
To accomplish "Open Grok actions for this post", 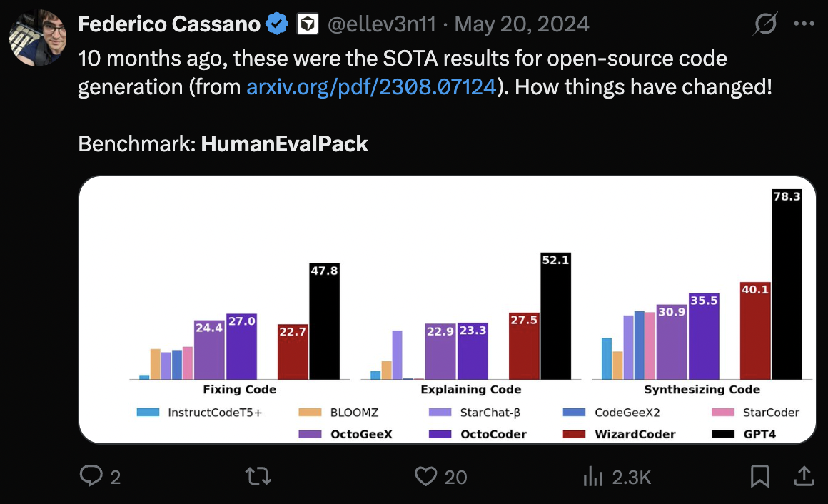I will 764,24.
